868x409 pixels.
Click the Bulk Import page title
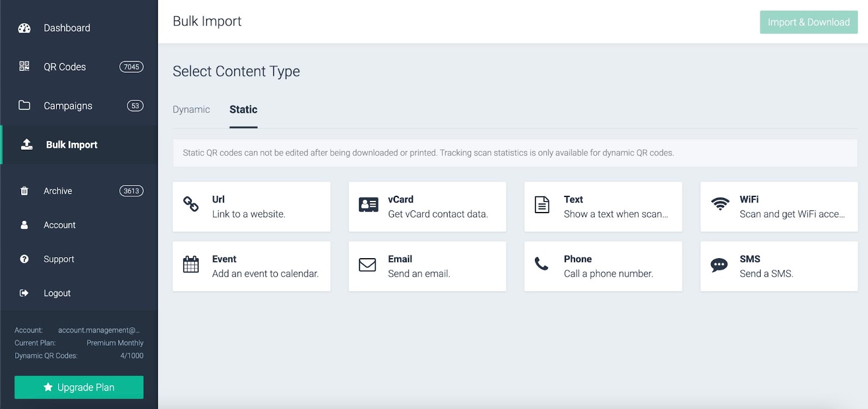tap(207, 21)
